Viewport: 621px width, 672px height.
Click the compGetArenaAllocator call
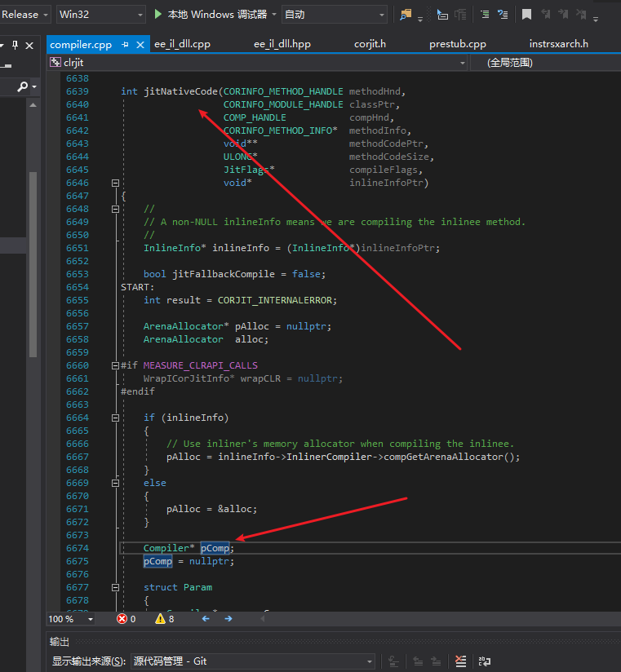[x=443, y=457]
